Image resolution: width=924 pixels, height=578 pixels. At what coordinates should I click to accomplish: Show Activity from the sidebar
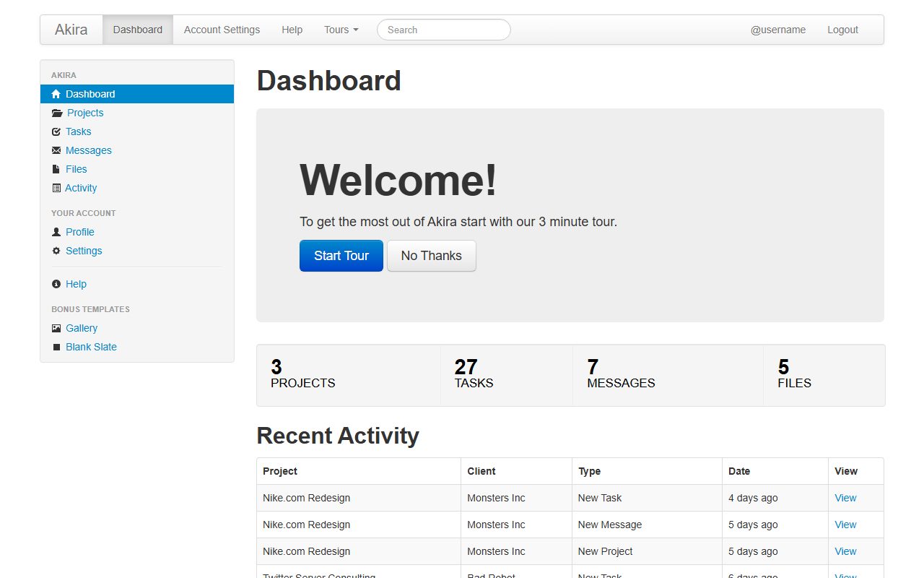(81, 188)
